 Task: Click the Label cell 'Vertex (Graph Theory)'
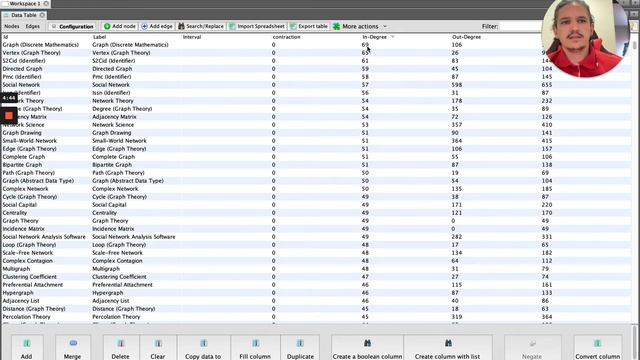pyautogui.click(x=121, y=53)
